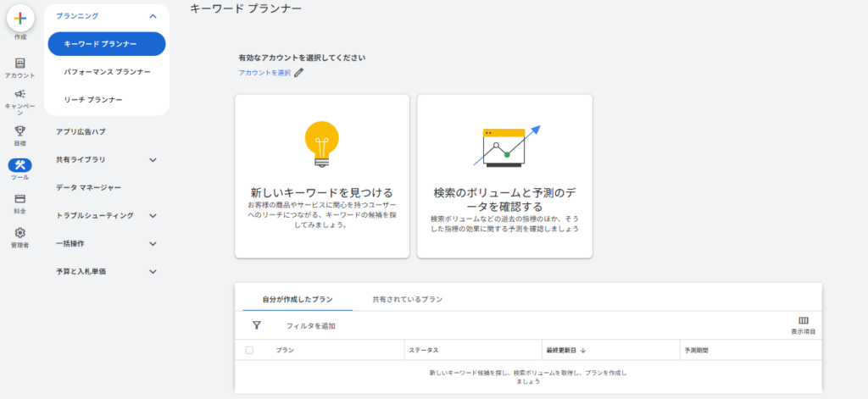
Task: Expand the 共有ライブラリ menu
Action: tap(153, 159)
